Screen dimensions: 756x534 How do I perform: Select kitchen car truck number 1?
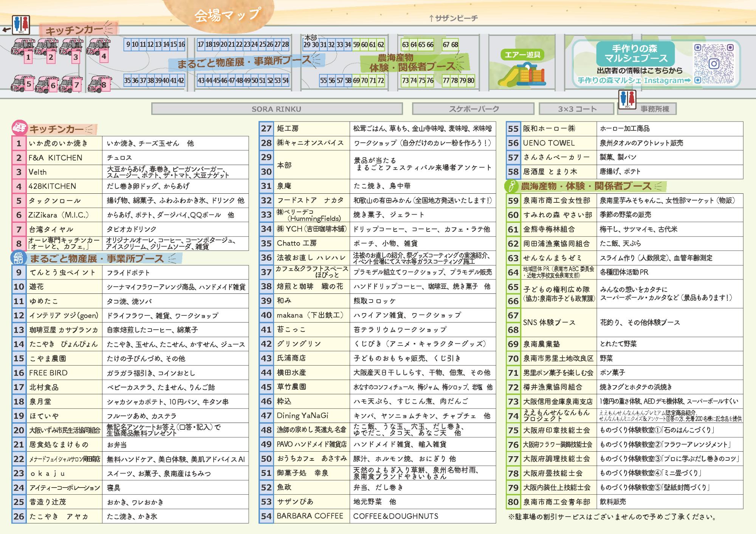coord(23,50)
